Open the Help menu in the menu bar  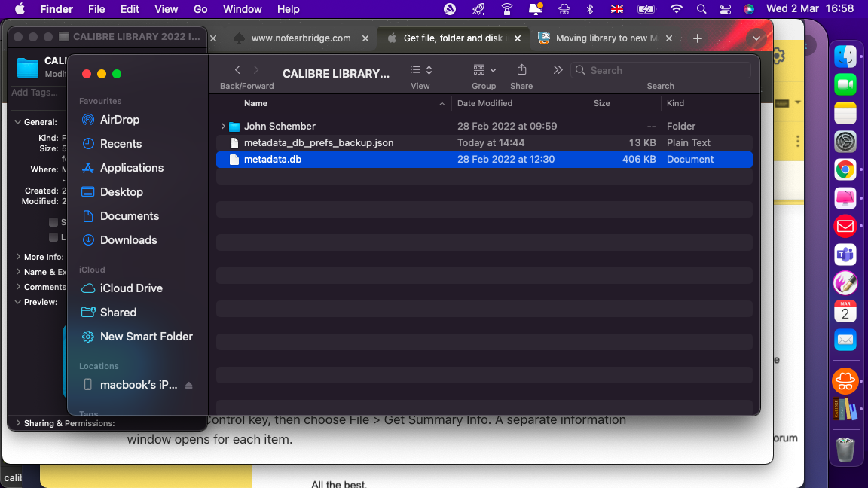[x=289, y=9]
